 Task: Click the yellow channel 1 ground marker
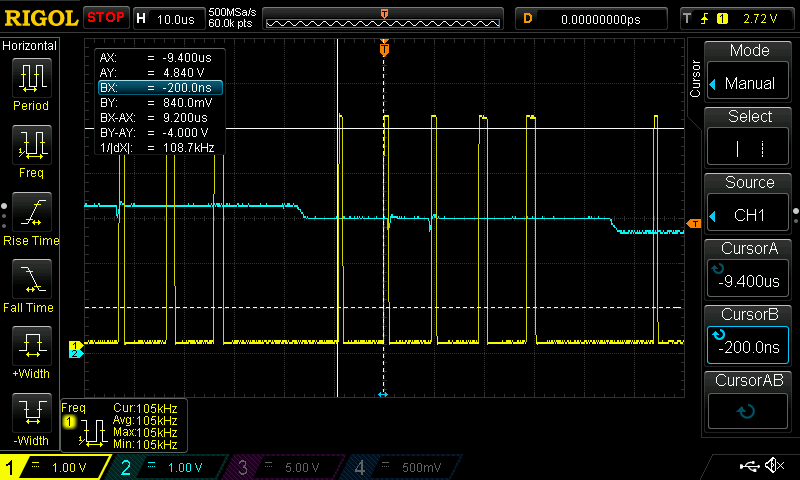point(76,345)
